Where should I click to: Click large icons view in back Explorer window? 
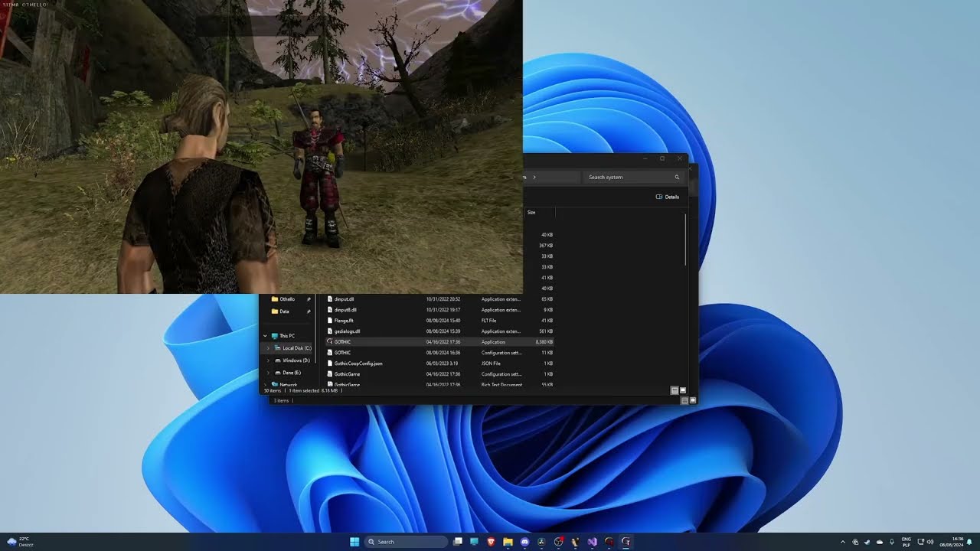tap(693, 400)
